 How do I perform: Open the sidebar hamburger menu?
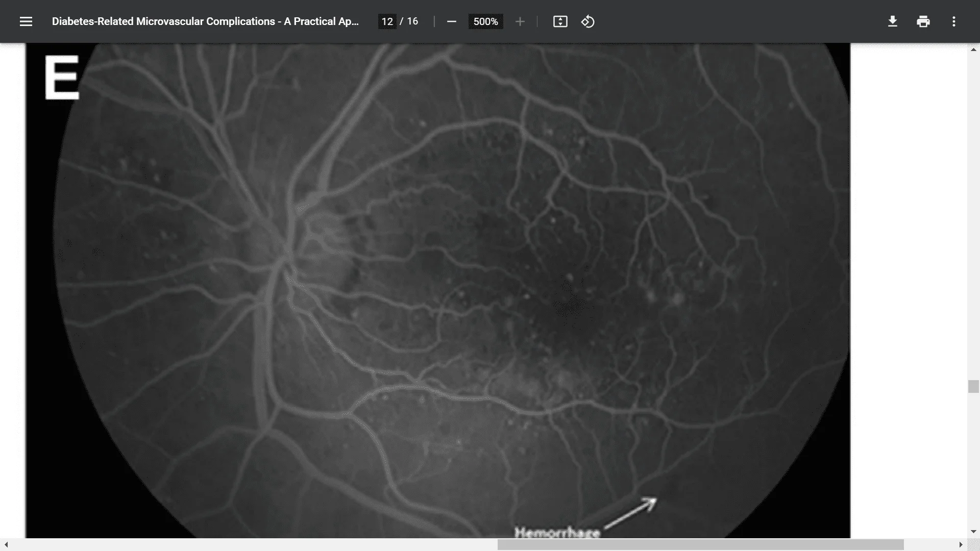coord(26,21)
